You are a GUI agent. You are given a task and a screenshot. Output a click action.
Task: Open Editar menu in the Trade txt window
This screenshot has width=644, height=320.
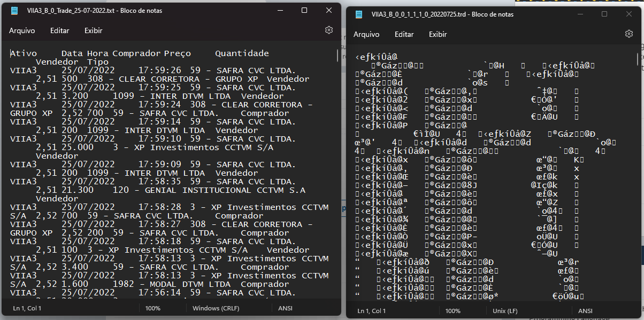[x=60, y=30]
